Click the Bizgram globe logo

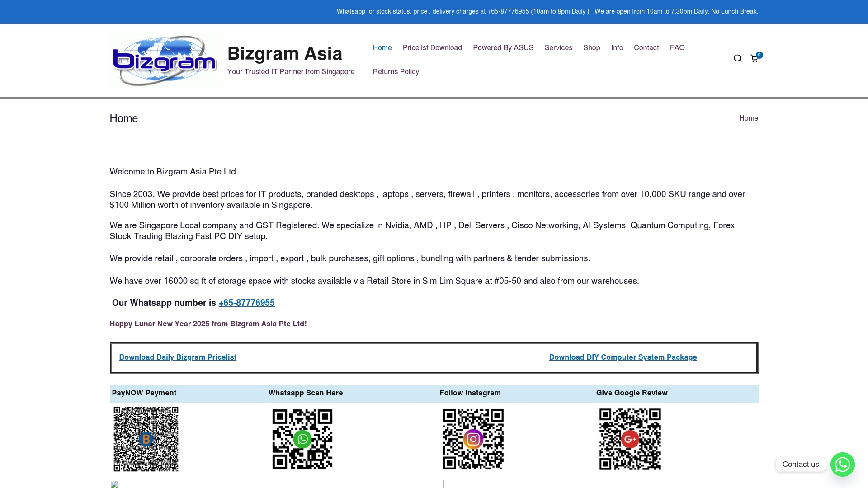[164, 60]
